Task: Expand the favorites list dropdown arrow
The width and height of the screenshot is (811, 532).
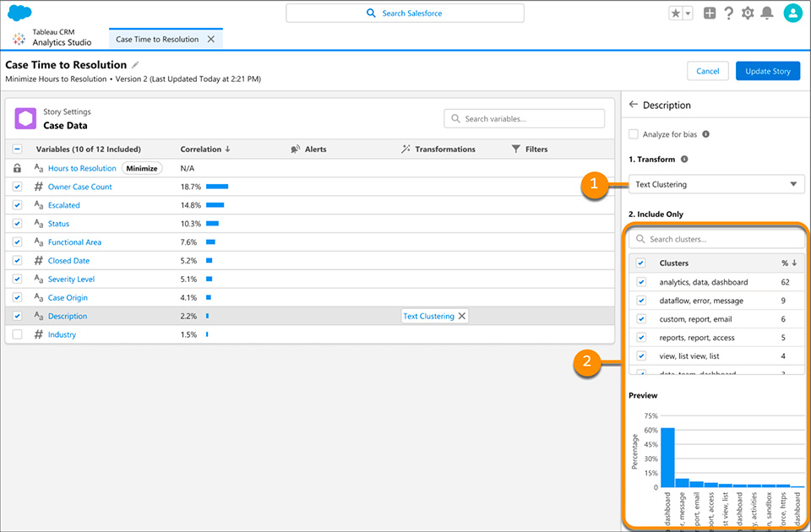Action: pyautogui.click(x=688, y=14)
